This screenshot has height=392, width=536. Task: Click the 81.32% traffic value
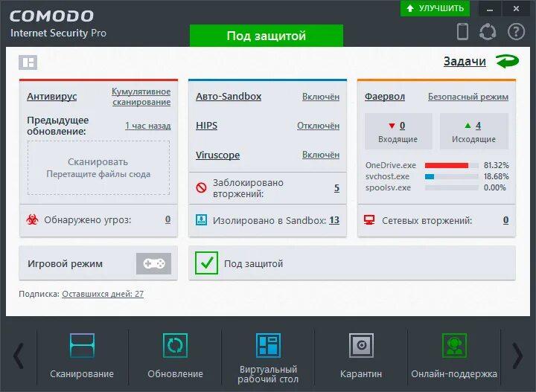point(497,165)
